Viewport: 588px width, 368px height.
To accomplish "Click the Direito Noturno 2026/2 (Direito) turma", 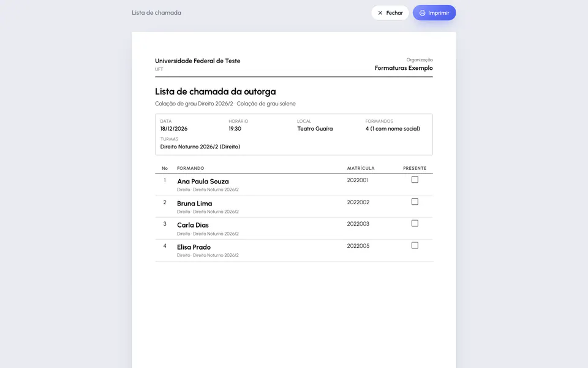I will pos(200,147).
